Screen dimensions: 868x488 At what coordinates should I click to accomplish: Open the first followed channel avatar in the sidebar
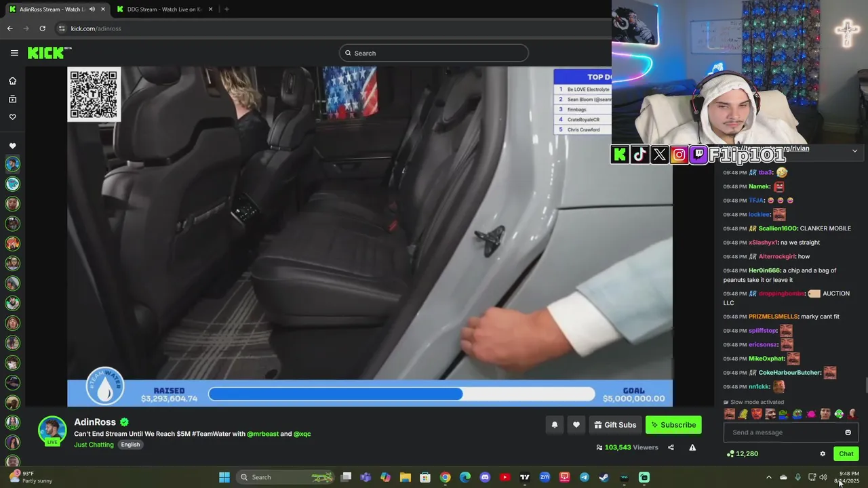(12, 164)
